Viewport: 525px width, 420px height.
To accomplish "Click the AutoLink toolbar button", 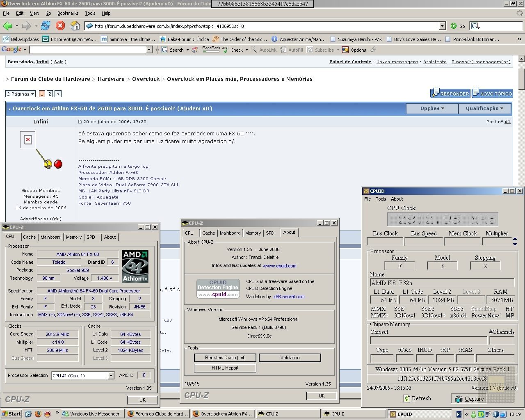I will (263, 50).
